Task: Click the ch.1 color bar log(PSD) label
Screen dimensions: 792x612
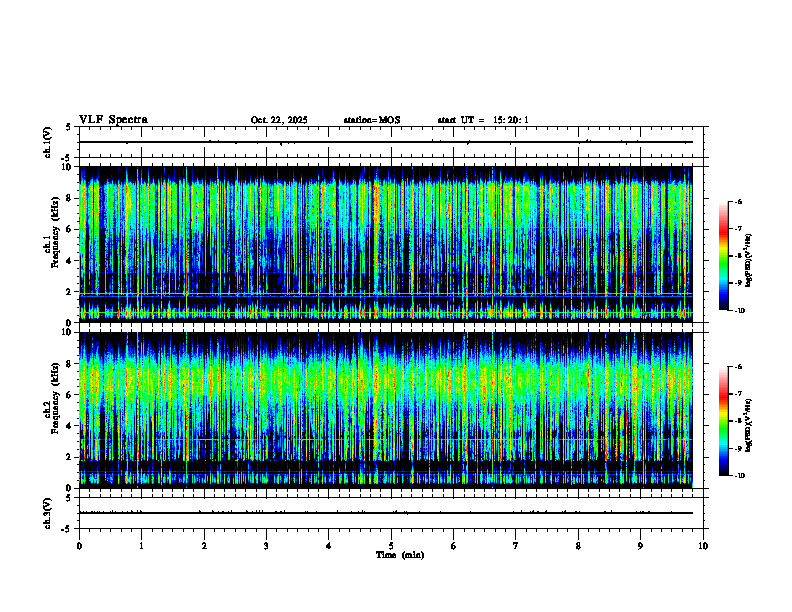Action: pyautogui.click(x=749, y=261)
